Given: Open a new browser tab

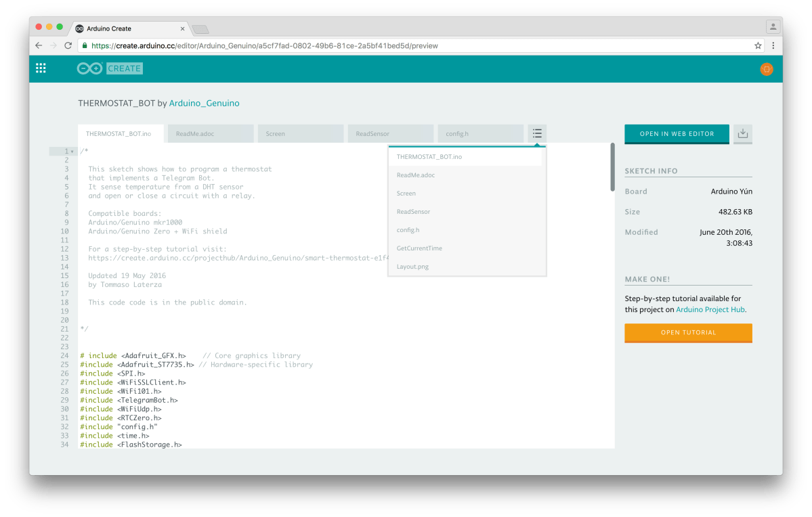Looking at the screenshot, I should point(200,28).
